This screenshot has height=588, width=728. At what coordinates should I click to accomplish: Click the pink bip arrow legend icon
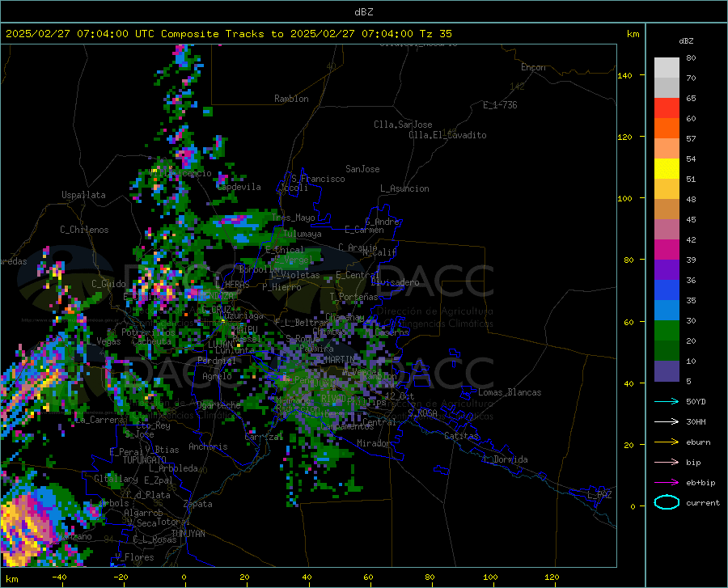coord(667,463)
